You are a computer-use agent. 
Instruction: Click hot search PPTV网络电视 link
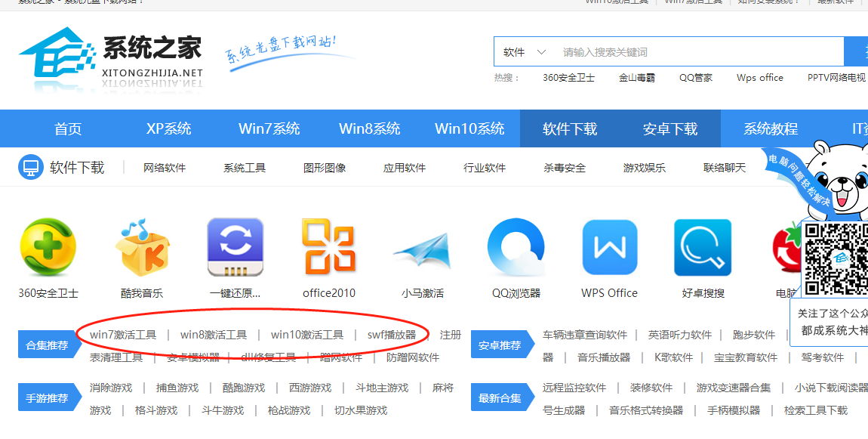836,78
